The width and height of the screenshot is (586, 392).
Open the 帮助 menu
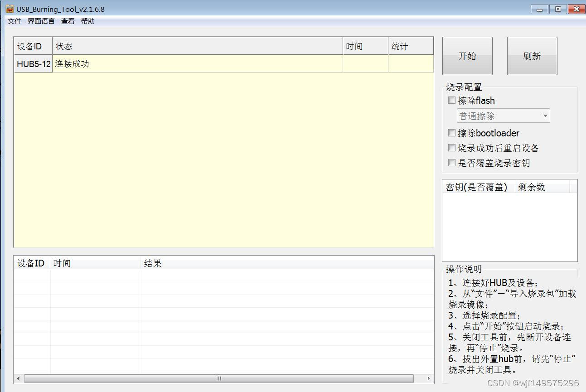[x=88, y=21]
